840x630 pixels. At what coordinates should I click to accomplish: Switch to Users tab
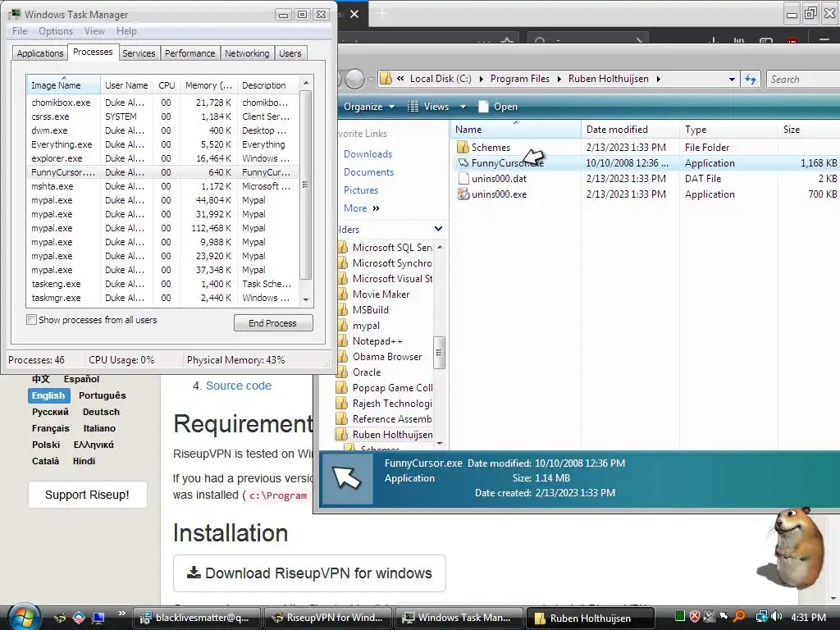click(290, 53)
